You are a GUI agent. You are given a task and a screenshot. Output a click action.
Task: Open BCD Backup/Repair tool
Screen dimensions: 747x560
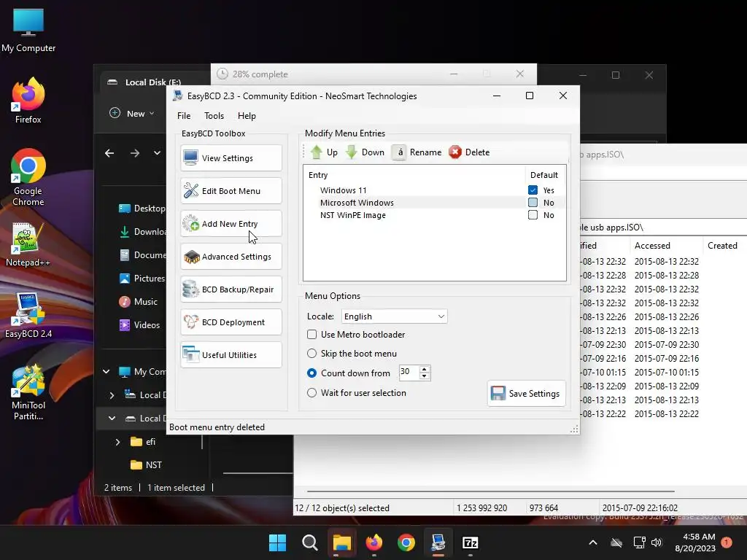pyautogui.click(x=231, y=289)
